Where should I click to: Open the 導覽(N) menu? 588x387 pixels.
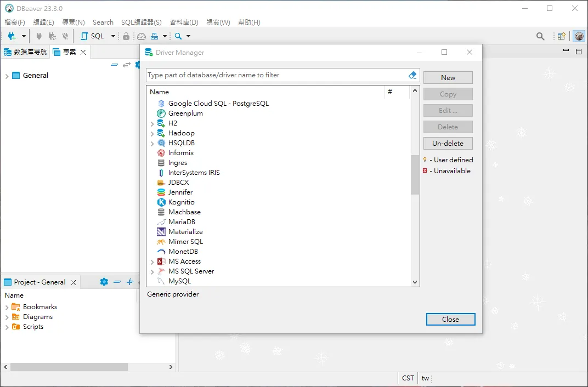click(73, 22)
